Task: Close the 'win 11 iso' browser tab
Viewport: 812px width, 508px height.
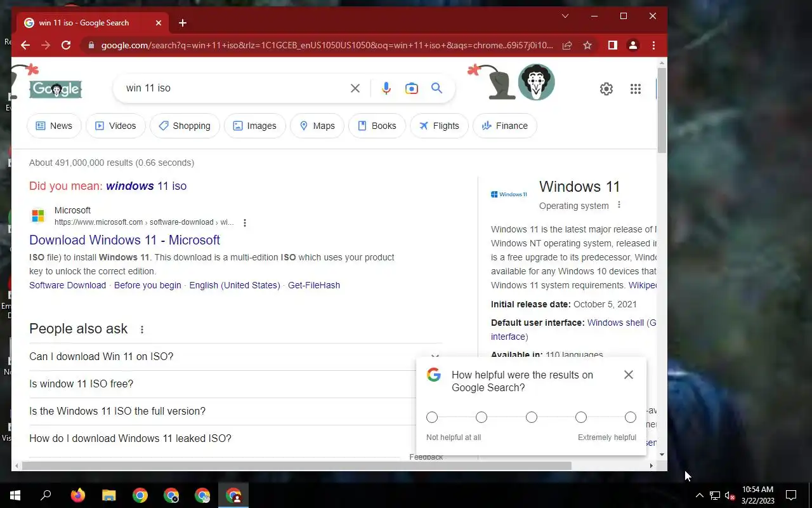Action: pos(159,23)
